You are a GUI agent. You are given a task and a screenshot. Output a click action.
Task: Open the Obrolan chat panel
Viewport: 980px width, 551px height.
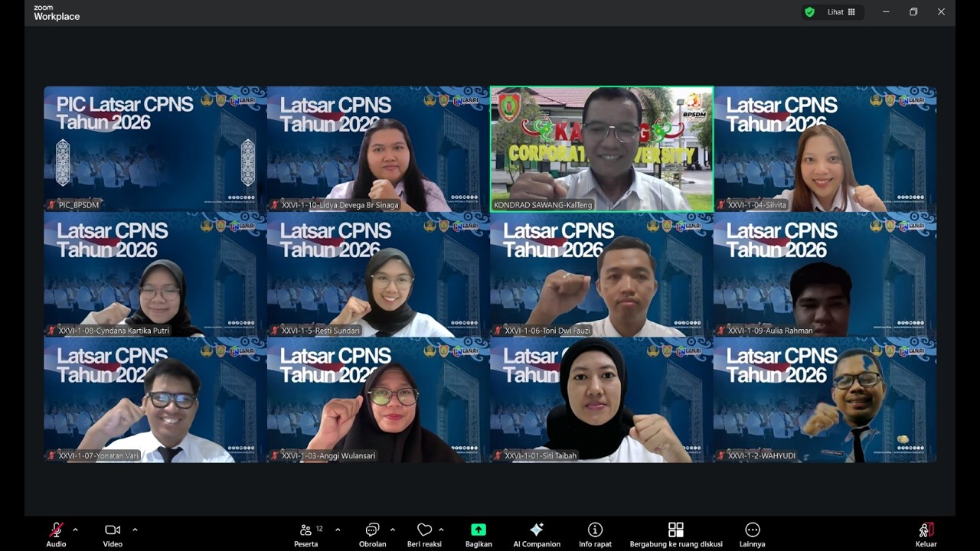[373, 534]
